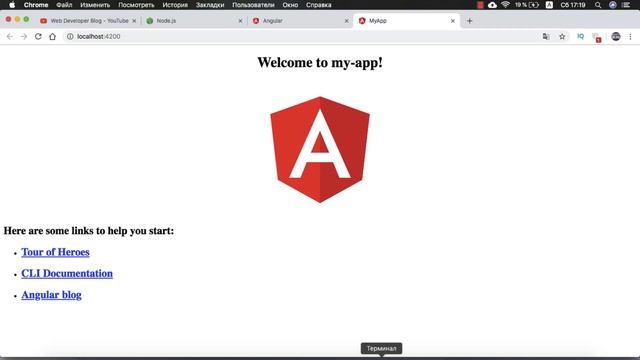This screenshot has height=360, width=640.
Task: Open a new tab with plus button
Action: coord(469,21)
